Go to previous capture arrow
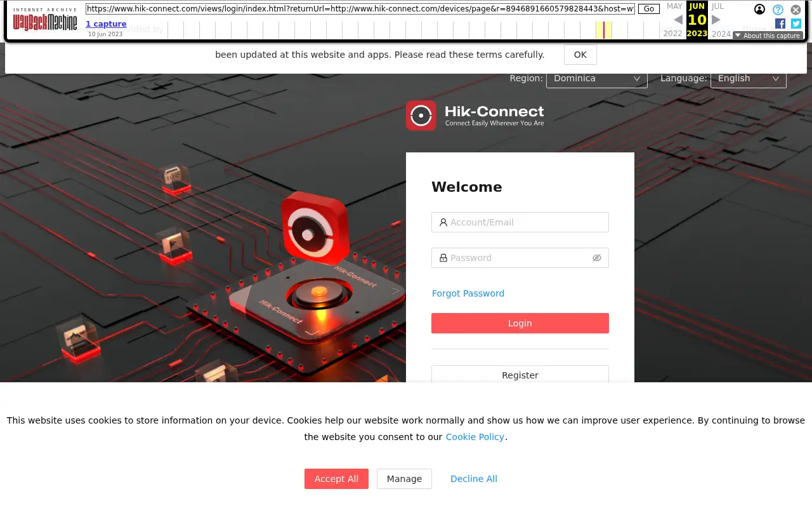812x508 pixels. [678, 20]
